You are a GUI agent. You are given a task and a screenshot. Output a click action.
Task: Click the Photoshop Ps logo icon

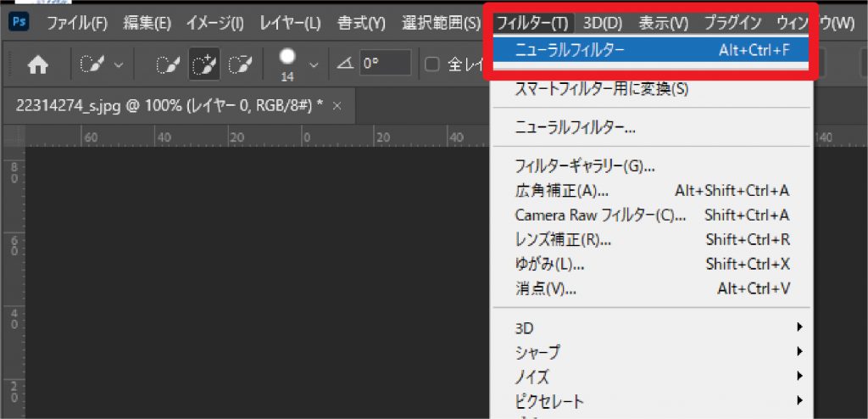[20, 22]
